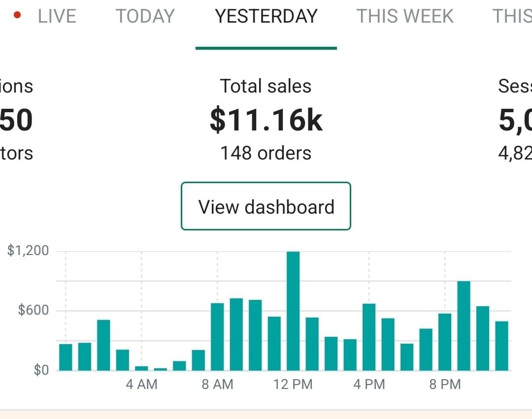Select the YESTERDAY tab
The height and width of the screenshot is (419, 532).
click(266, 16)
